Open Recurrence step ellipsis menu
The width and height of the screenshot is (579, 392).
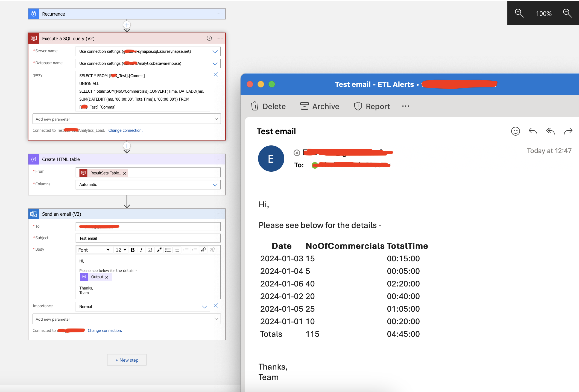tap(220, 14)
